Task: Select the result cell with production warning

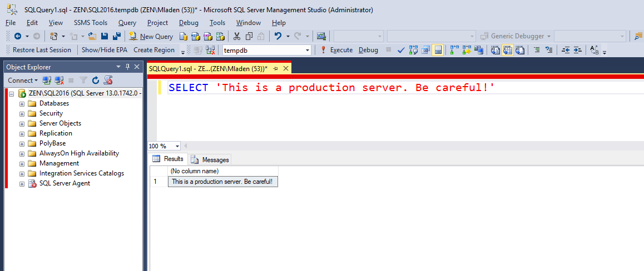Action: [x=222, y=182]
